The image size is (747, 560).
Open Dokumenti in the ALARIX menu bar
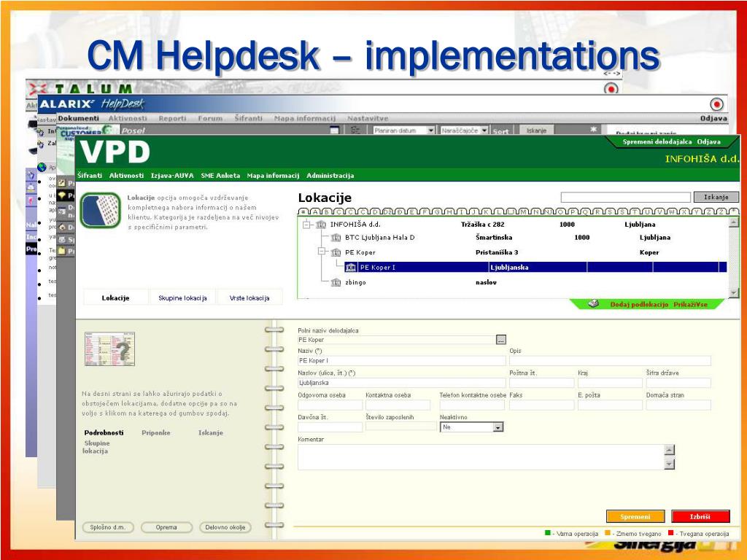pyautogui.click(x=79, y=118)
